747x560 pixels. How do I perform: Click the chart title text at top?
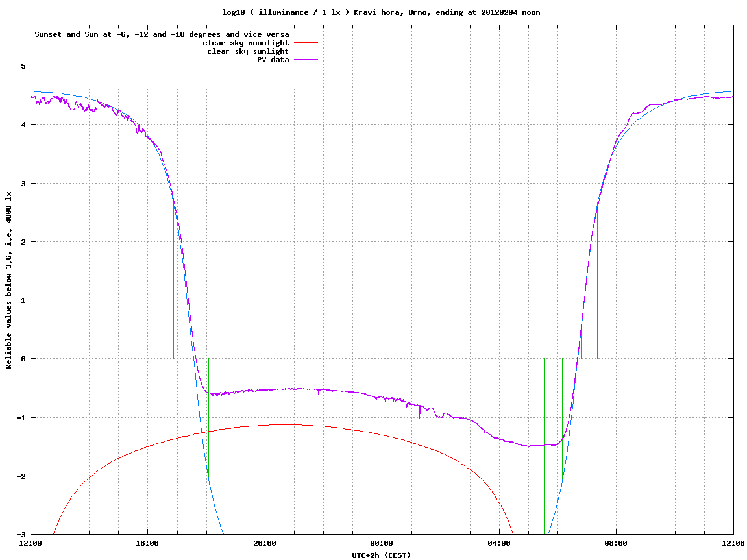point(381,12)
